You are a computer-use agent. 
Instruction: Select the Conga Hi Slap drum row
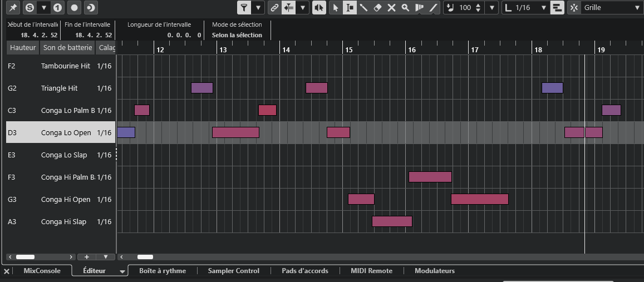(x=63, y=222)
